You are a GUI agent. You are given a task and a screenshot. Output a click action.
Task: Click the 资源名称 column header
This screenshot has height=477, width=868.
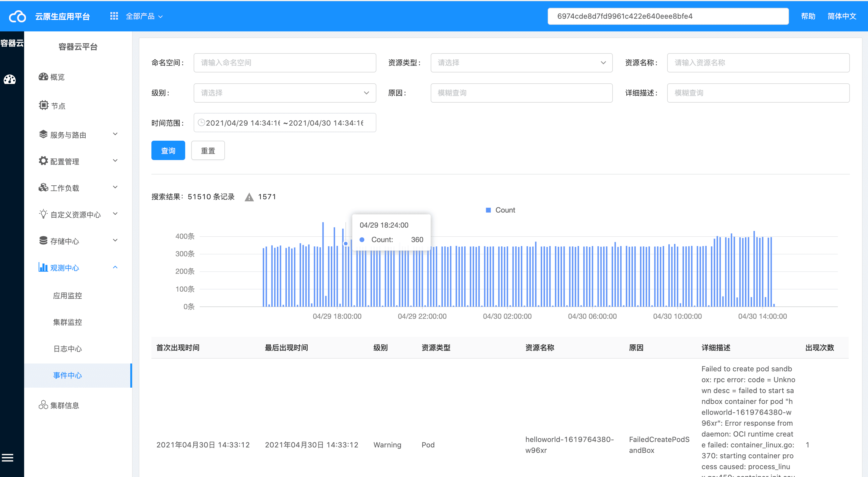(540, 347)
